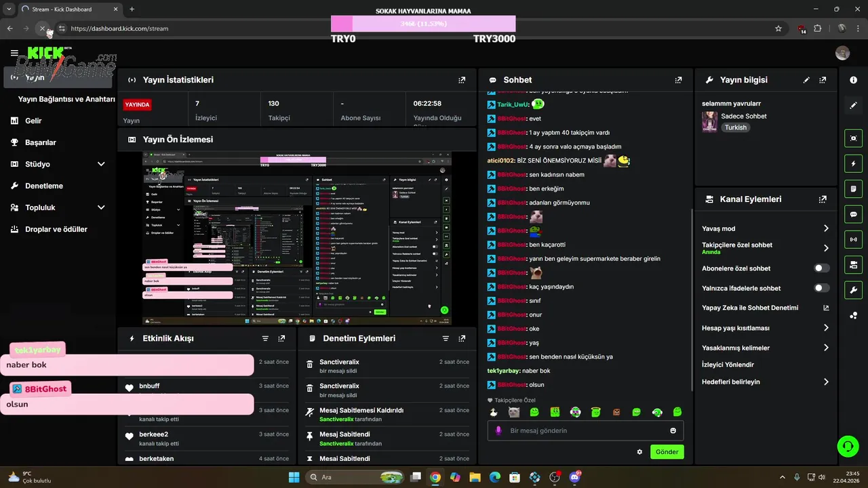Pop out the Kanal Eylemleri panel
868x488 pixels.
tap(823, 199)
